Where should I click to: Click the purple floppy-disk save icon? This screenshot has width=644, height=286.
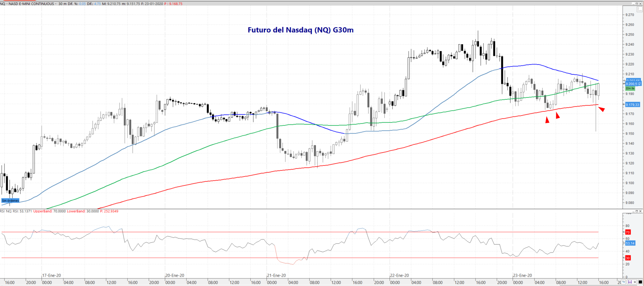[630, 282]
